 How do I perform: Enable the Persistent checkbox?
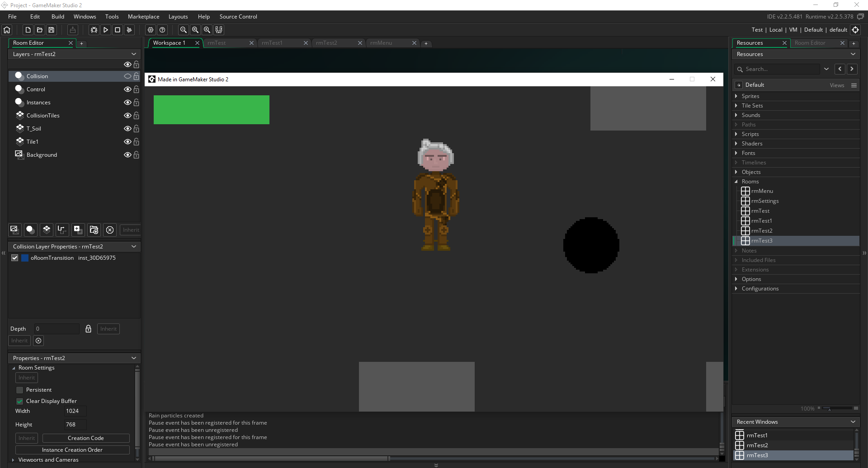pyautogui.click(x=19, y=390)
